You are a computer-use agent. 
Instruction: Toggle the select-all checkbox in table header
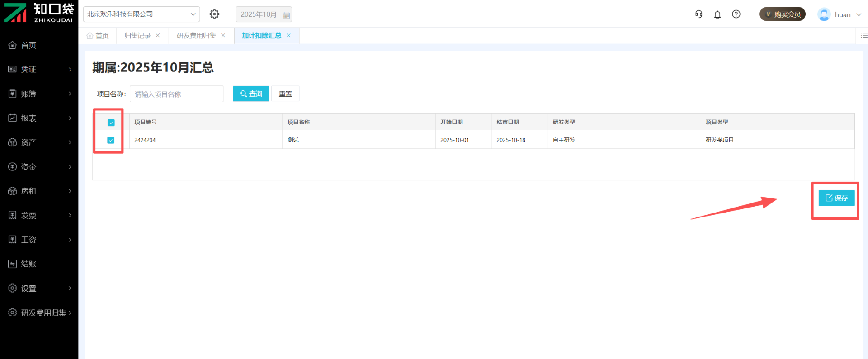pos(111,123)
